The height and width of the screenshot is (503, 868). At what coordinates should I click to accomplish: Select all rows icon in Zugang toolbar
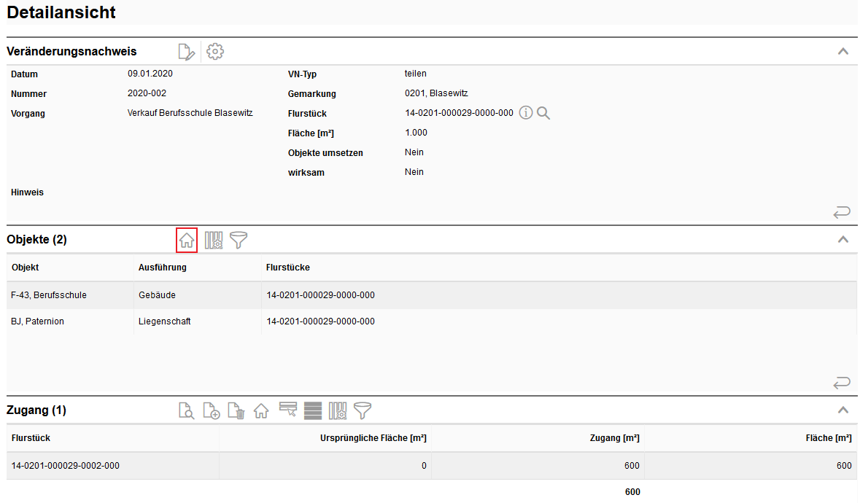click(x=312, y=410)
